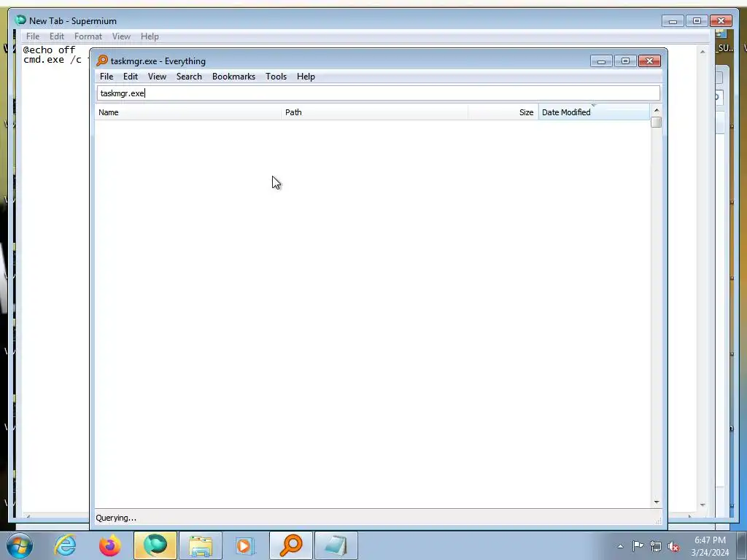Sort results by Date Modified column
Screen dimensions: 747x560
pyautogui.click(x=594, y=112)
